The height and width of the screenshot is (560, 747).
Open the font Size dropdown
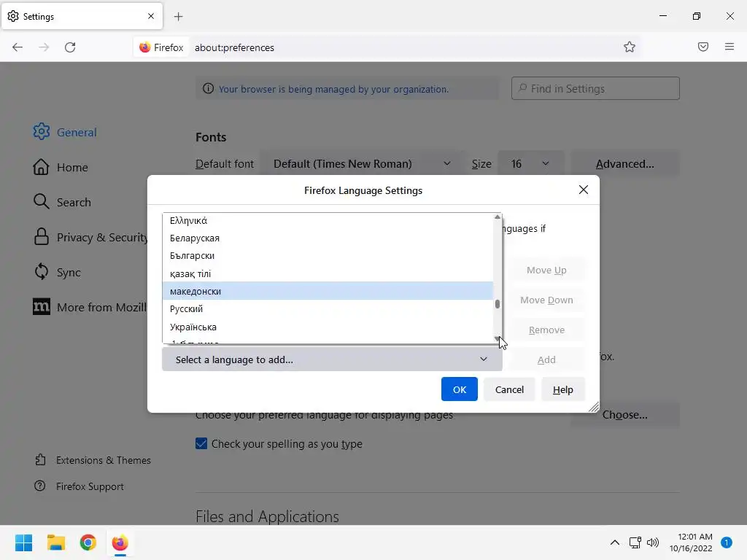click(x=531, y=164)
